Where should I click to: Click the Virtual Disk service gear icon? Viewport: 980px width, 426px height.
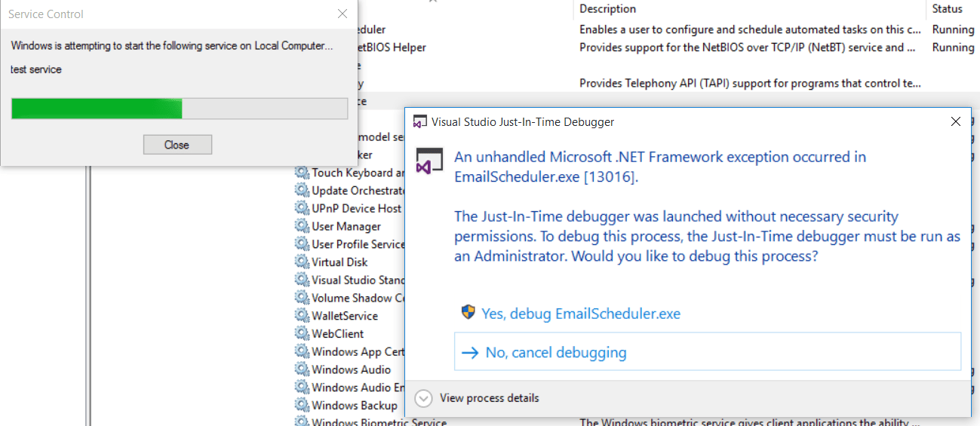coord(303,262)
